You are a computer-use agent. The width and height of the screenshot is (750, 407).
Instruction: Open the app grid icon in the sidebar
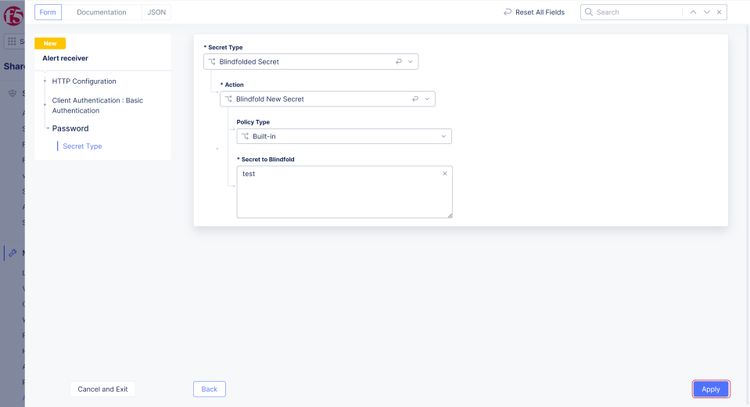12,42
